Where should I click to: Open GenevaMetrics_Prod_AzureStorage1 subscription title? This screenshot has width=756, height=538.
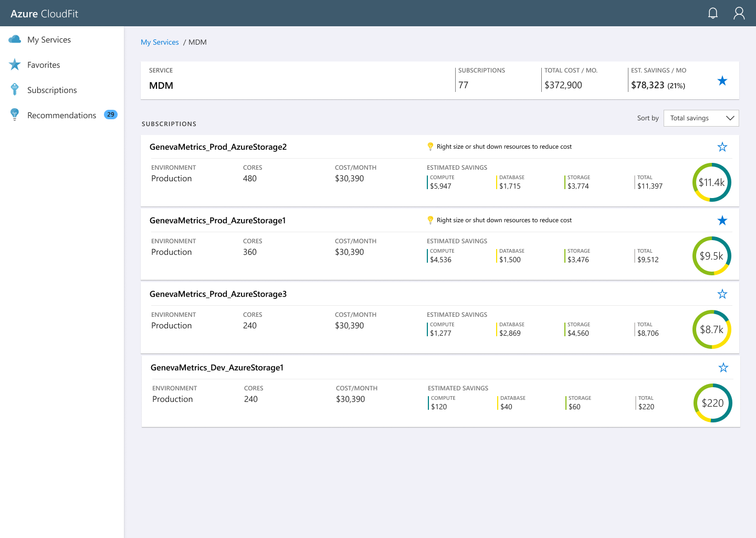tap(217, 220)
